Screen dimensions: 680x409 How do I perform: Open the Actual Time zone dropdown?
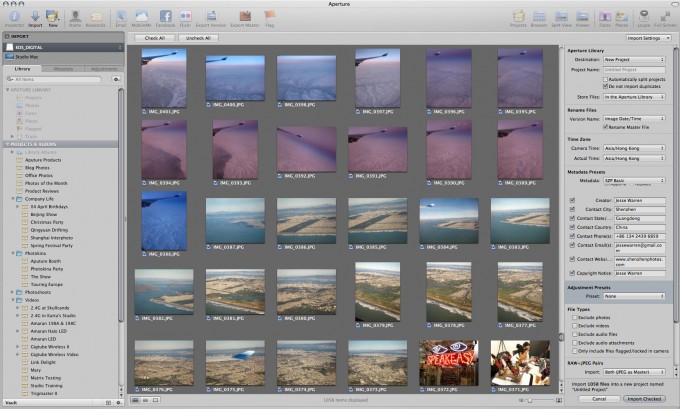coord(634,158)
